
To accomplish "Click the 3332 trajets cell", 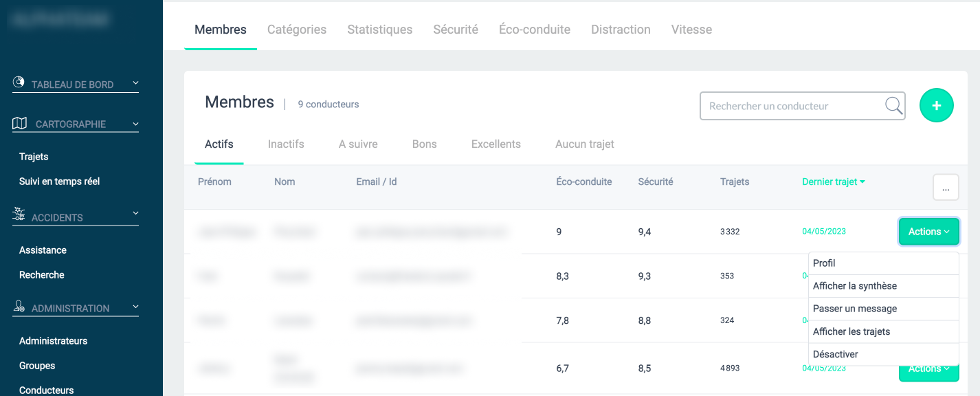I will click(x=730, y=232).
